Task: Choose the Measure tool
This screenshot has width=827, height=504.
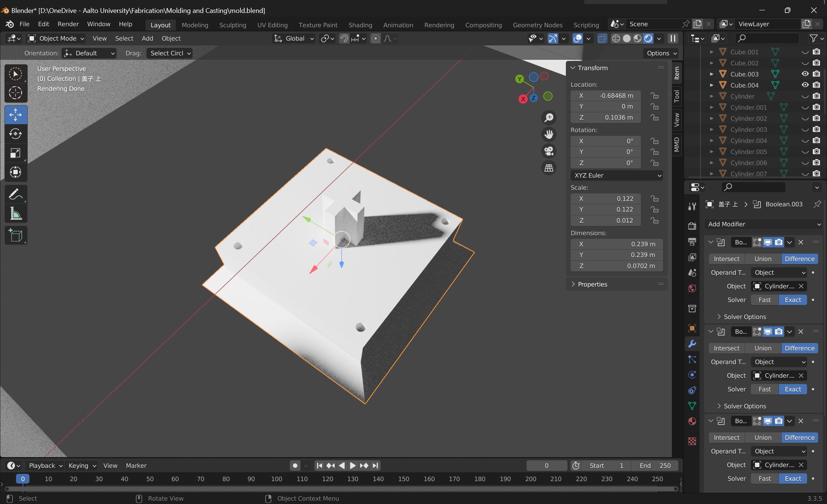Action: pos(16,214)
